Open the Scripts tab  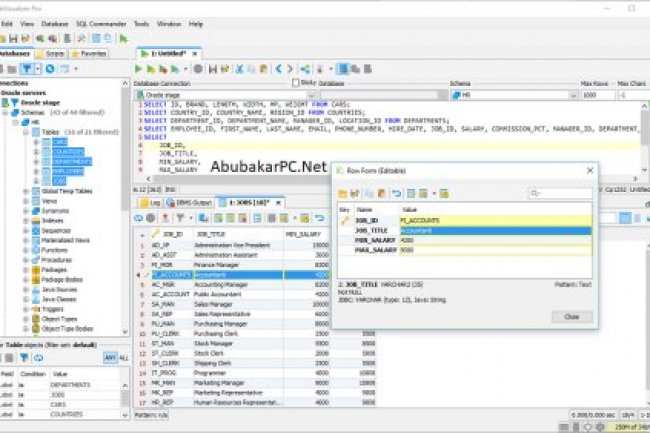(51, 52)
